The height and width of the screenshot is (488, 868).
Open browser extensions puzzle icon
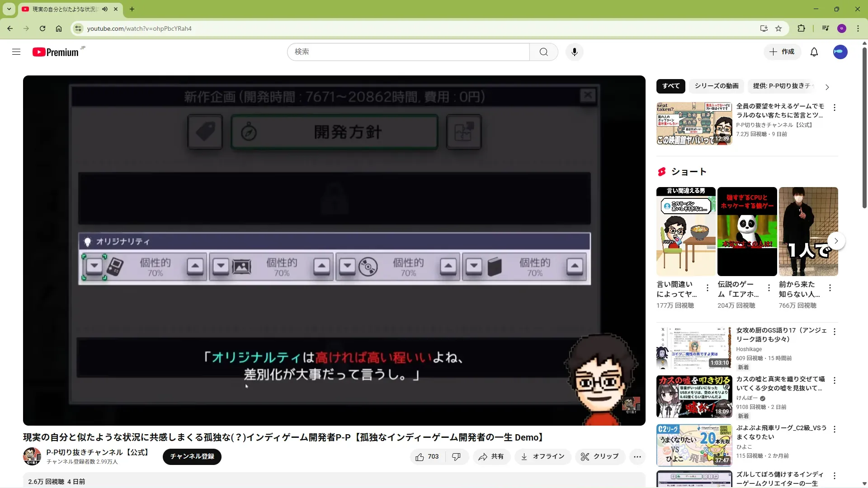click(x=801, y=28)
